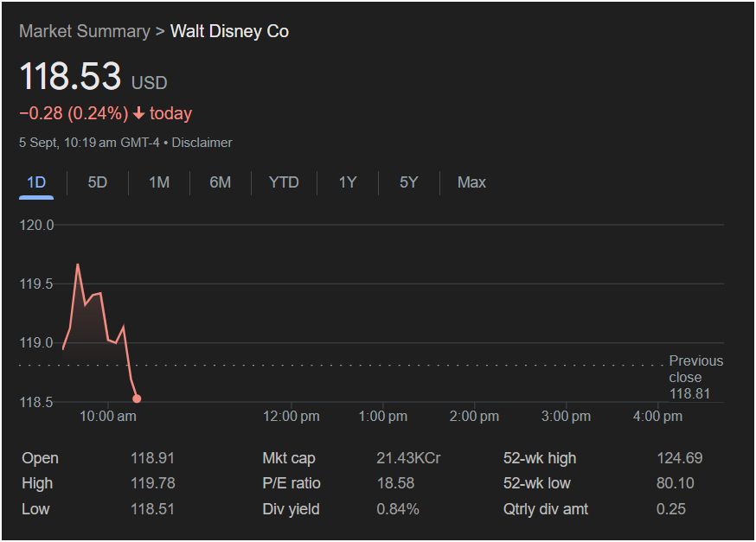Click the Previous close 118.81 label
This screenshot has width=756, height=542.
(695, 377)
